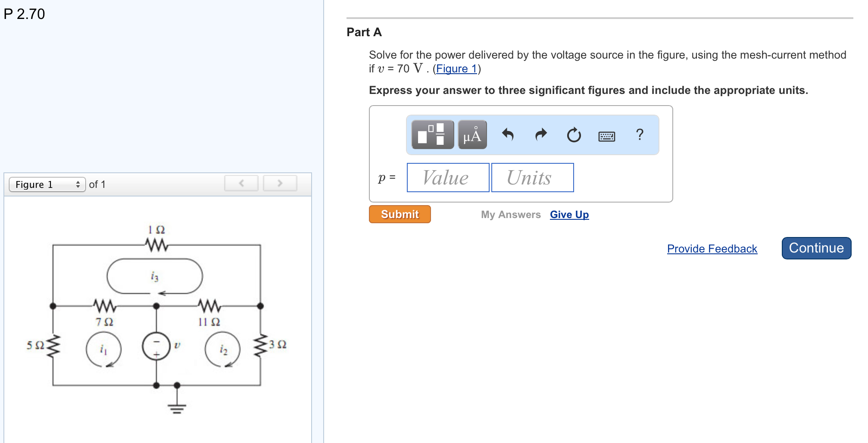868x443 pixels.
Task: Open the Provide Feedback link
Action: click(x=712, y=249)
